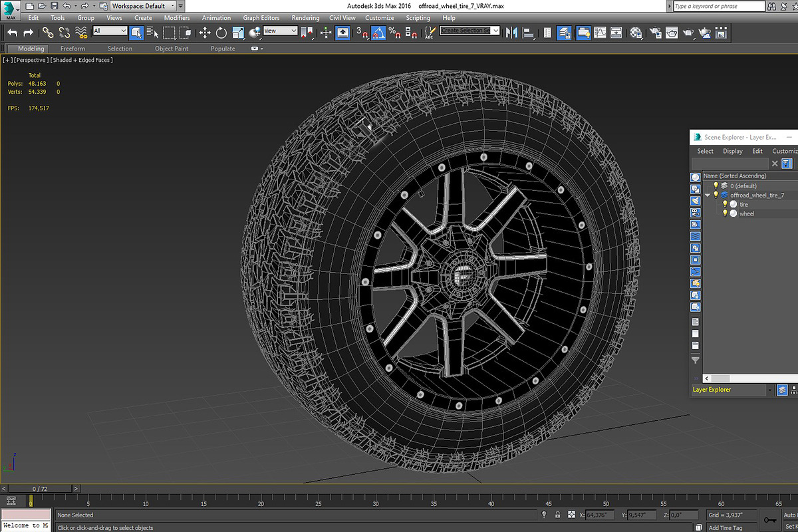
Task: Select the Select and Place tool
Action: coord(255,32)
